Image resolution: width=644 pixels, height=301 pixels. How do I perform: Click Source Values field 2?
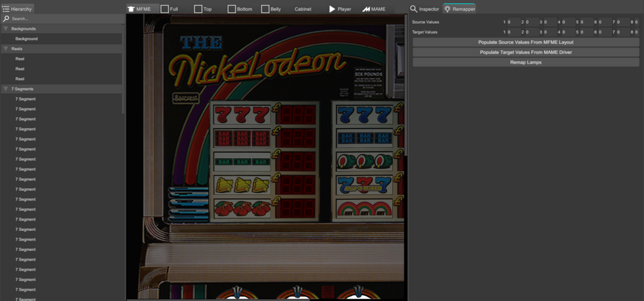coord(533,22)
